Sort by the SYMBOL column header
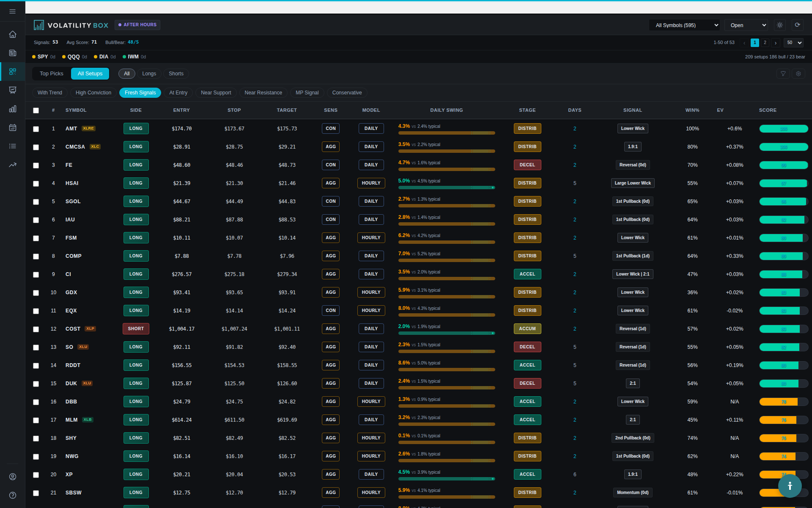 [x=76, y=110]
